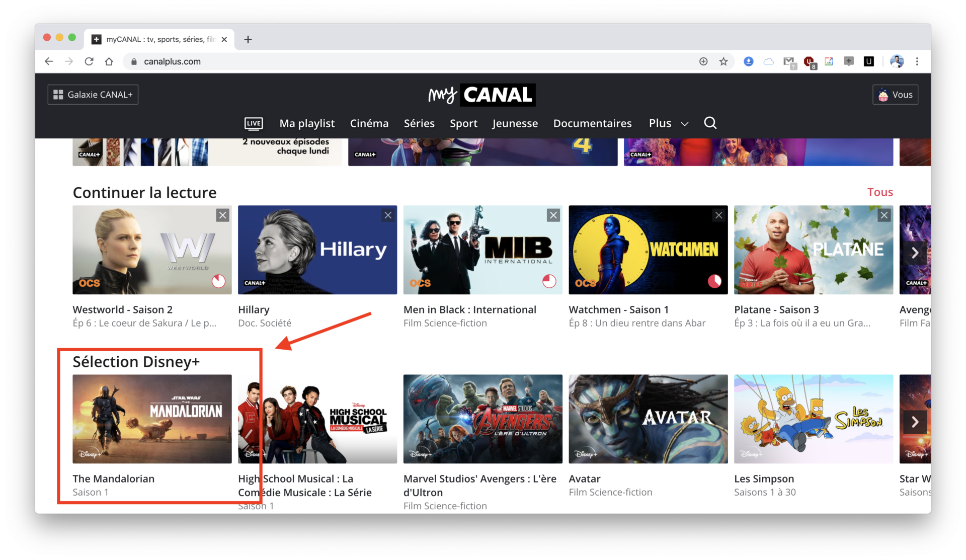Viewport: 966px width, 560px height.
Task: Open the MIB International thumbnail
Action: [483, 250]
